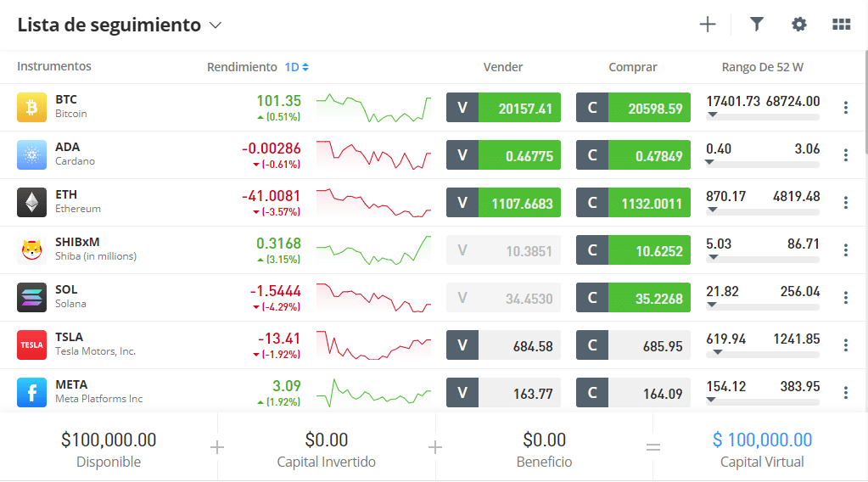Click the $ 100,000.00 Capital Virtual total

[x=762, y=440]
